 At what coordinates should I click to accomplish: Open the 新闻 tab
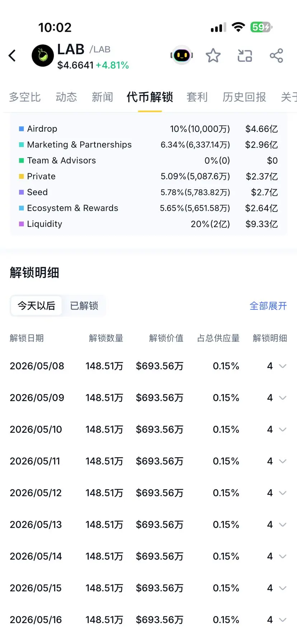click(102, 97)
